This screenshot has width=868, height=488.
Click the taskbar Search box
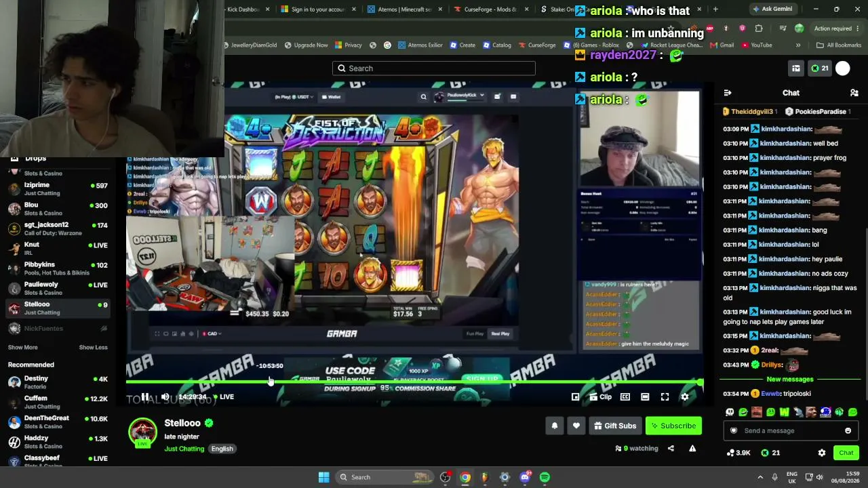click(386, 477)
